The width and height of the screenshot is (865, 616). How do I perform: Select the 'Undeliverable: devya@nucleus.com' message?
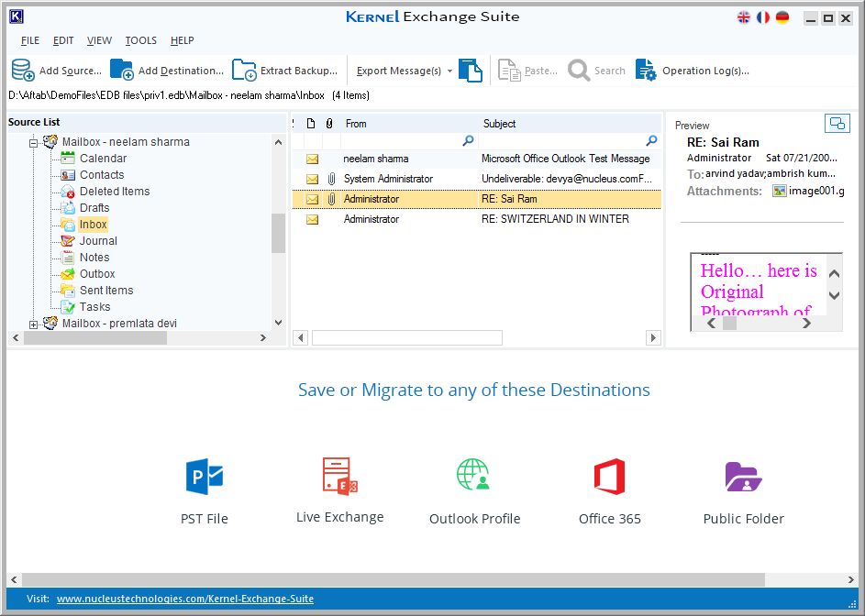[477, 179]
